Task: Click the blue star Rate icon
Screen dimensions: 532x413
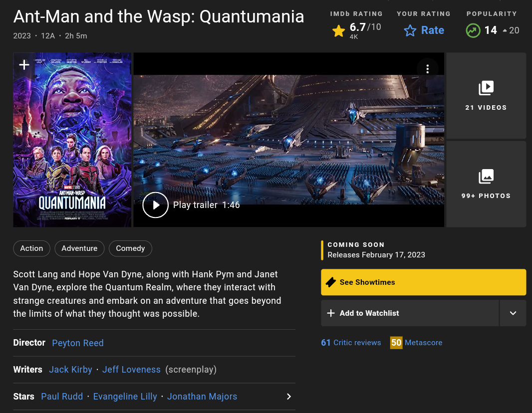Action: pos(410,31)
